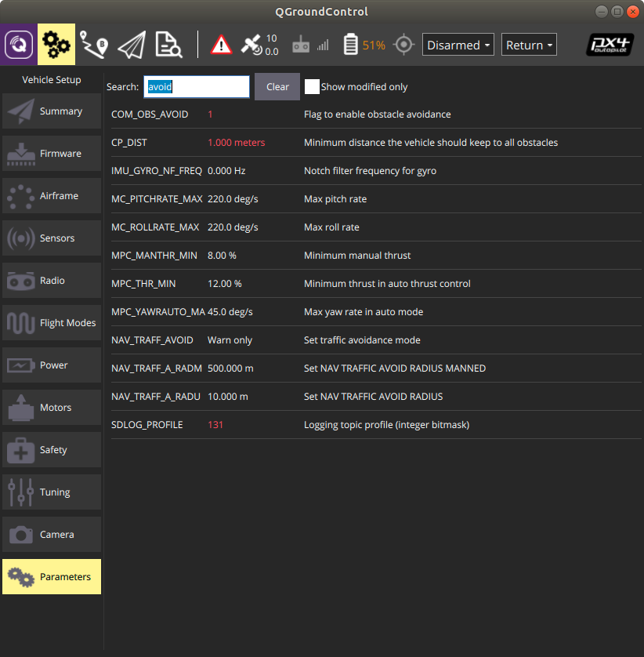Open the Disarmed arming state dropdown

[458, 45]
